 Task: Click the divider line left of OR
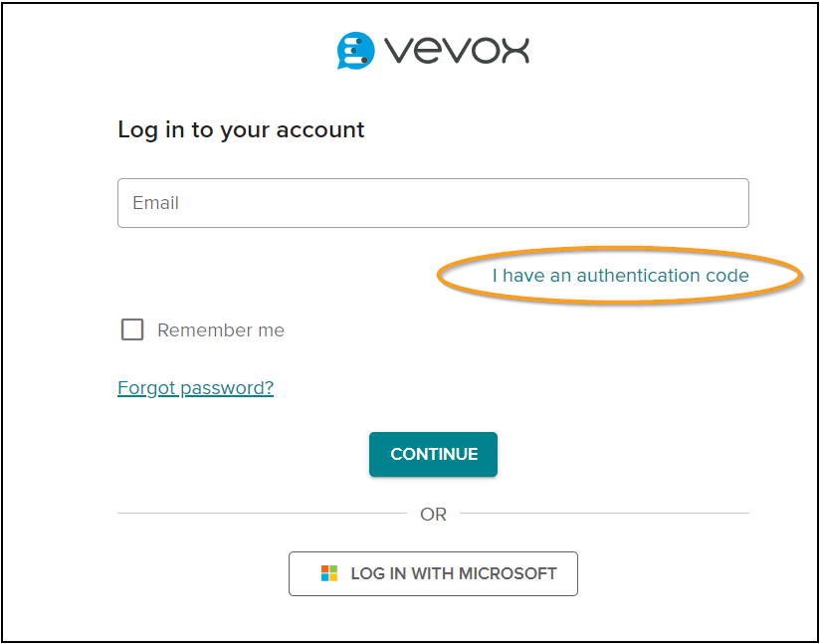click(261, 514)
